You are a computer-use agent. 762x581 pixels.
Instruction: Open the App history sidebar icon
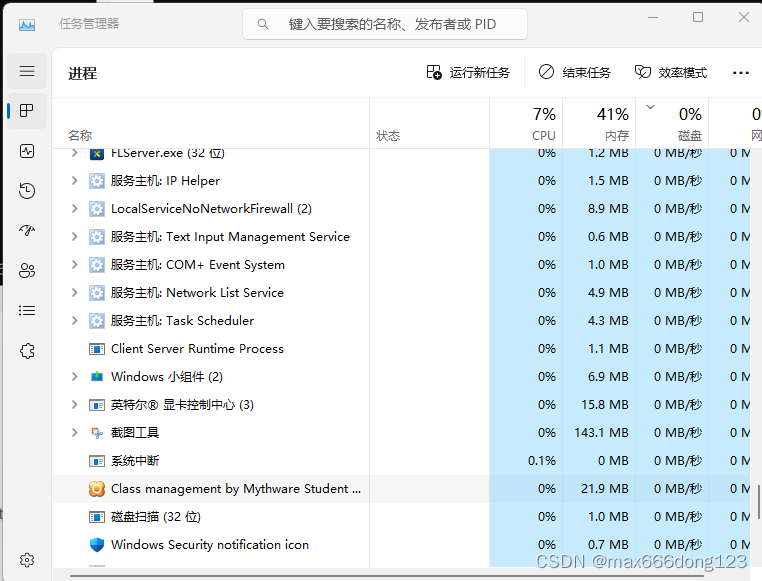click(x=27, y=191)
